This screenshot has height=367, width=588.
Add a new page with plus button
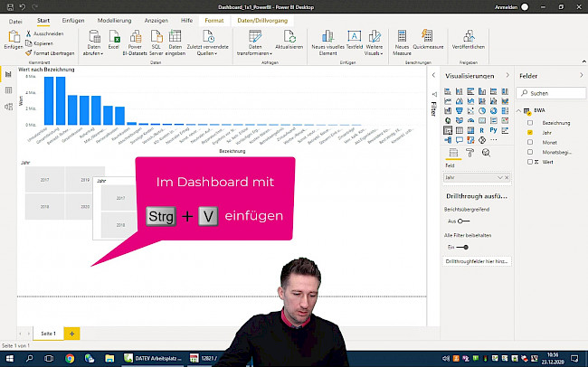(71, 334)
